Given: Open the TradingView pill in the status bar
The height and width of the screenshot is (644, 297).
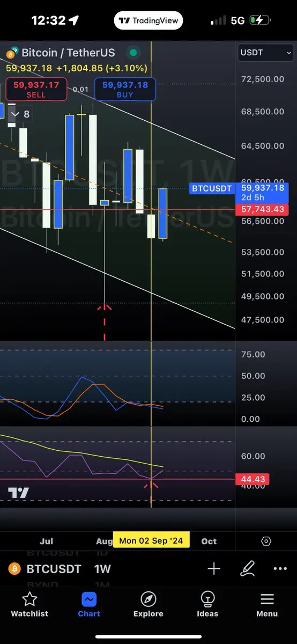Looking at the screenshot, I should 148,20.
